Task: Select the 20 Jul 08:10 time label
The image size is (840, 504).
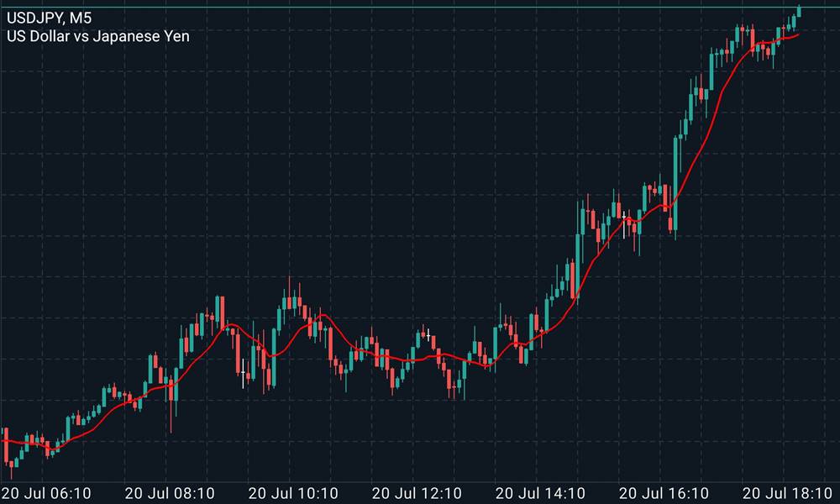Action: click(169, 493)
